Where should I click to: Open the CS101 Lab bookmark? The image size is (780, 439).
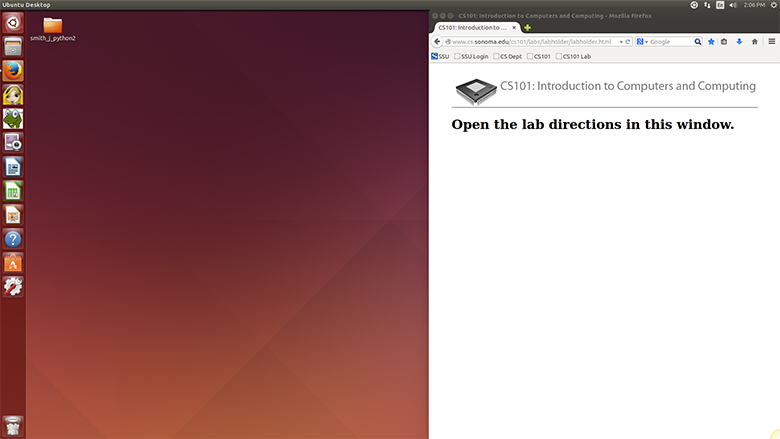tap(573, 56)
